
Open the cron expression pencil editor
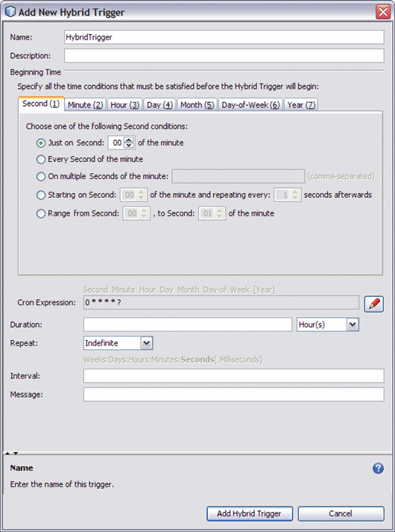[x=374, y=304]
